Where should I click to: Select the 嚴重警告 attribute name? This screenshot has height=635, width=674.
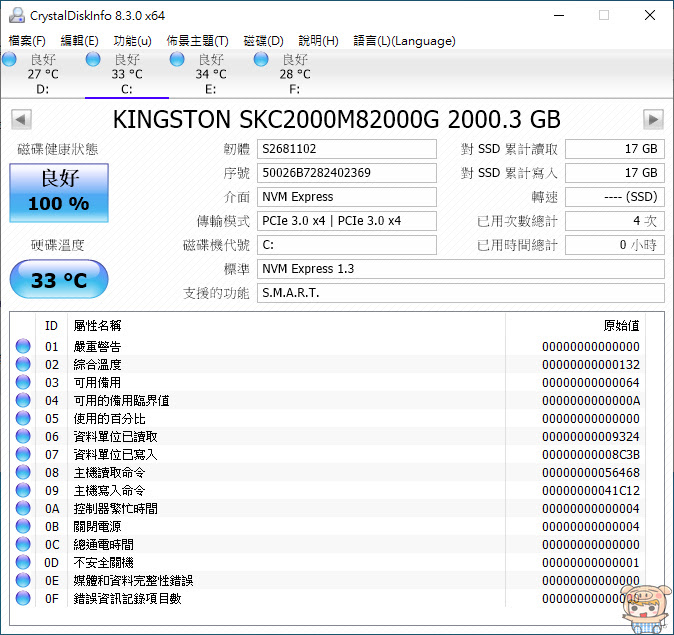pyautogui.click(x=97, y=347)
